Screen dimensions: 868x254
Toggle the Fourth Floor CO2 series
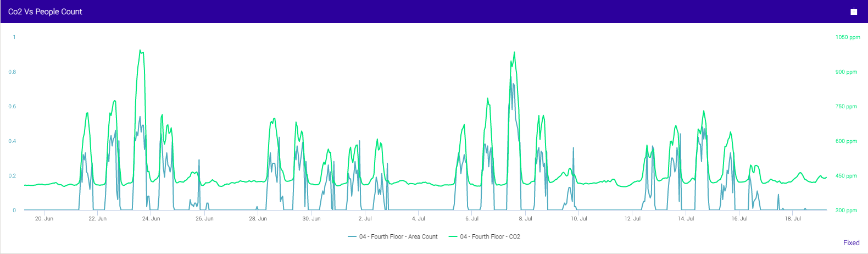click(490, 237)
